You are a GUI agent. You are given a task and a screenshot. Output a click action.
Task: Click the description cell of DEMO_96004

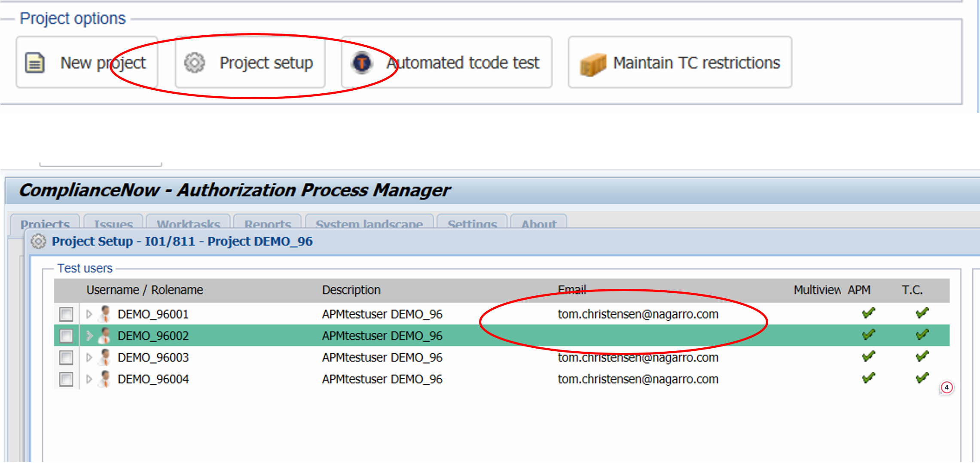coord(382,379)
